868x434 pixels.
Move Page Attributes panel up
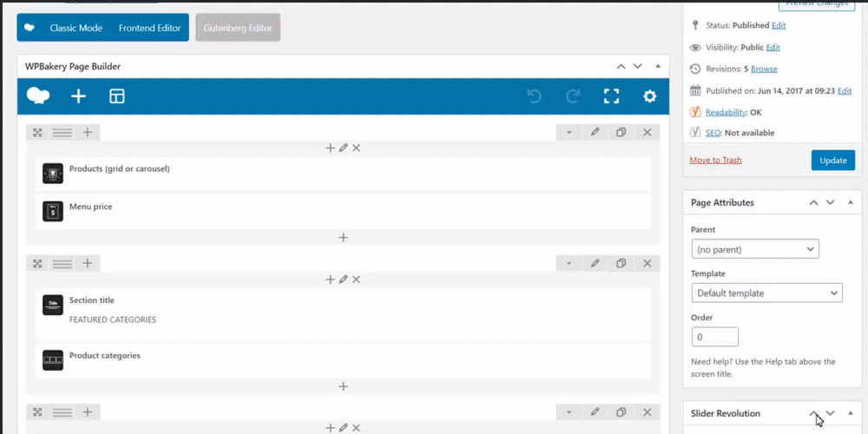click(813, 202)
